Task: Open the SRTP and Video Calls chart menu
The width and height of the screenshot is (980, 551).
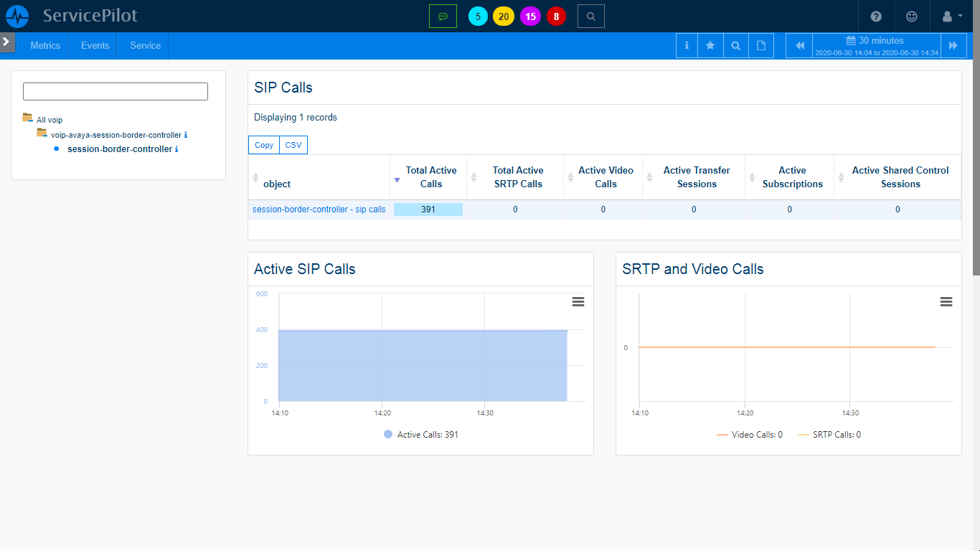Action: pos(946,302)
